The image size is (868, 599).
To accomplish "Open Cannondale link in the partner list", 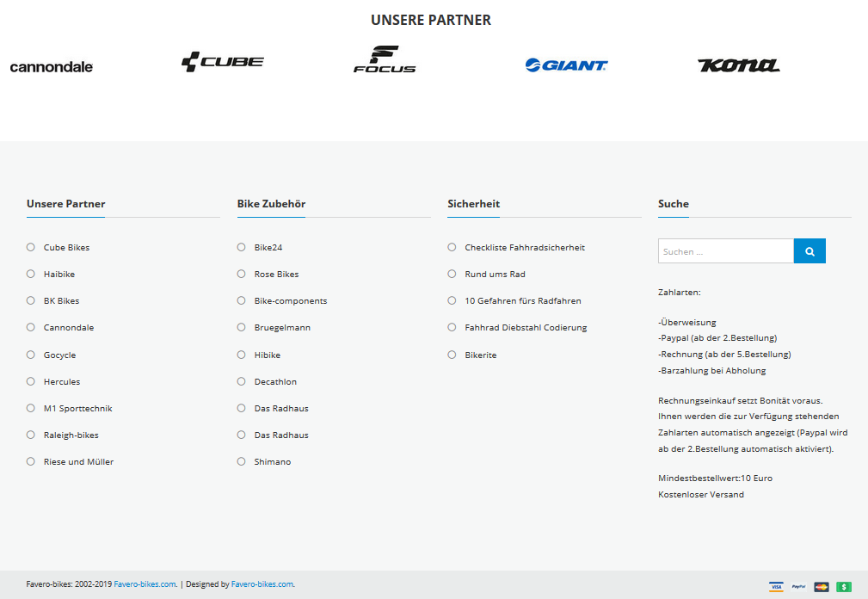I will click(69, 328).
